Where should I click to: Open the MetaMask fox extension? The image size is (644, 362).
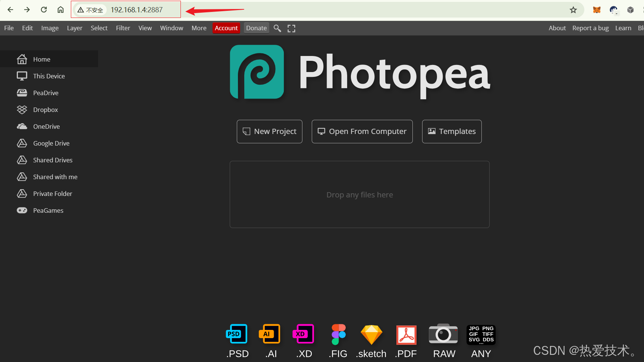click(597, 10)
